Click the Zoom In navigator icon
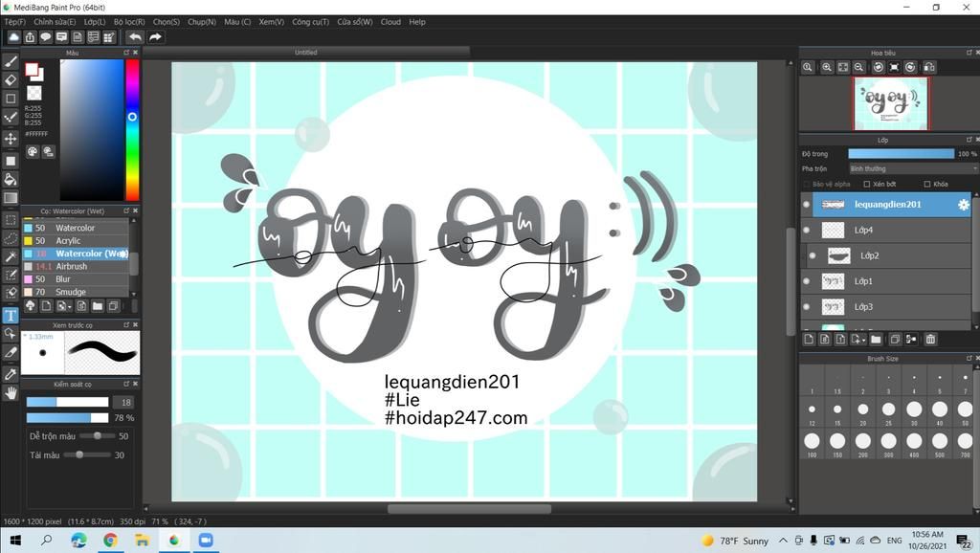Viewport: 980px width, 553px height. [x=826, y=68]
